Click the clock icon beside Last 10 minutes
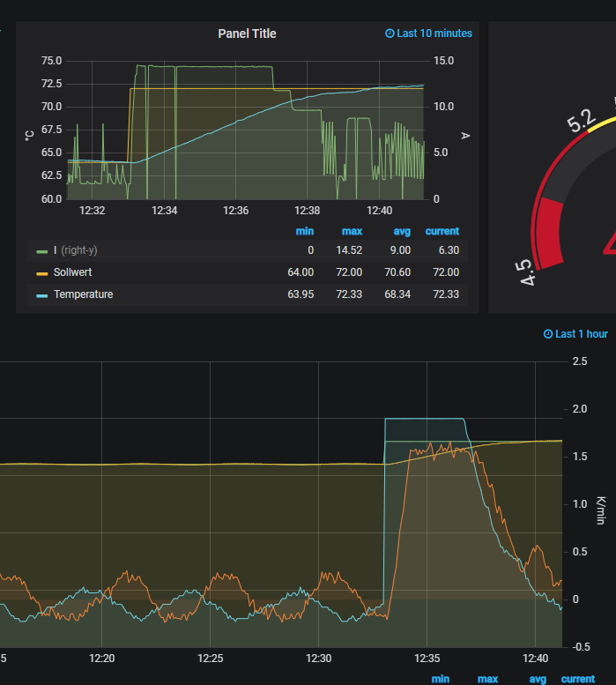The height and width of the screenshot is (685, 616). pos(390,34)
